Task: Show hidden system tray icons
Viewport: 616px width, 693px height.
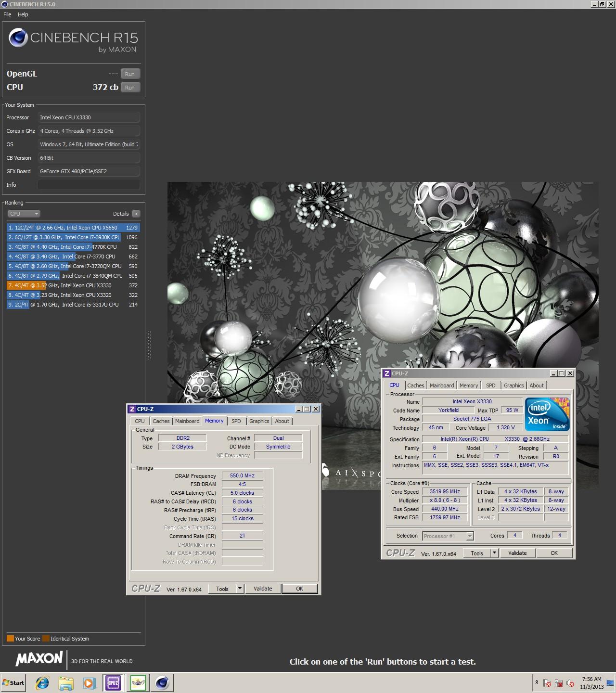Action: [536, 682]
